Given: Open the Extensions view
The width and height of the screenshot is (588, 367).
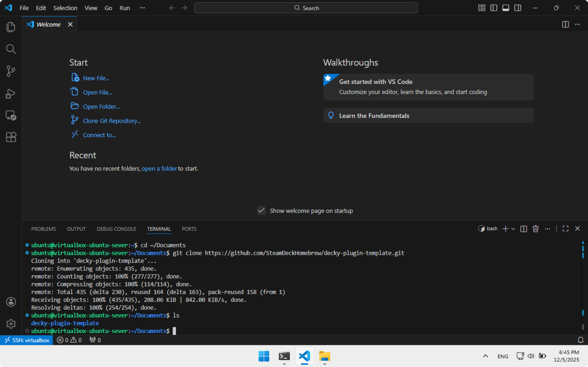Looking at the screenshot, I should pos(11,137).
